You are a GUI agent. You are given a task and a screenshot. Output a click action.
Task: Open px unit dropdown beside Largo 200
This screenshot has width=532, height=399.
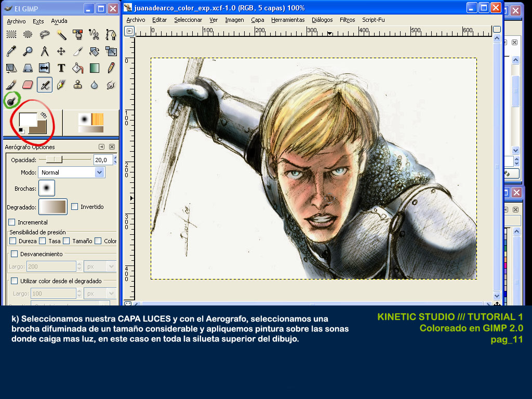(100, 267)
